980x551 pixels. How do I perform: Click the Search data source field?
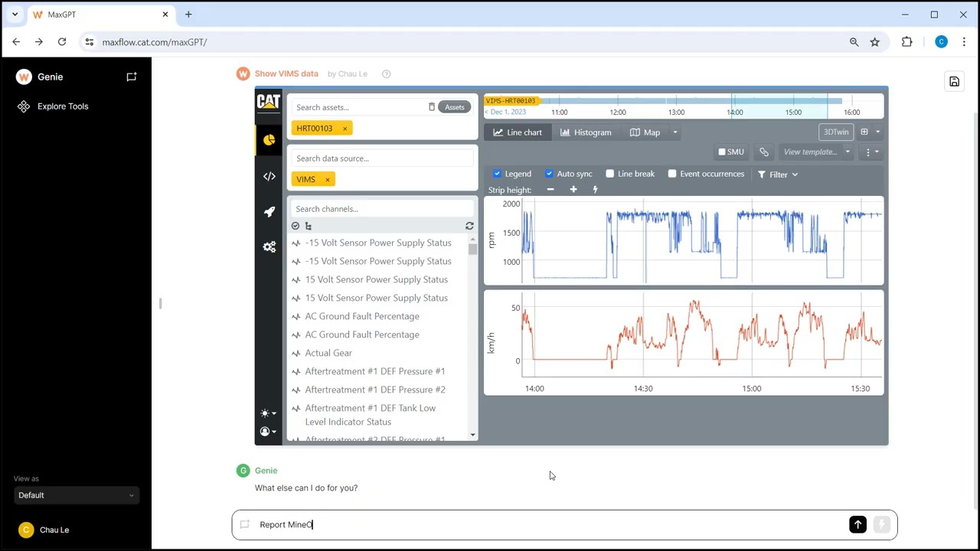pos(382,158)
